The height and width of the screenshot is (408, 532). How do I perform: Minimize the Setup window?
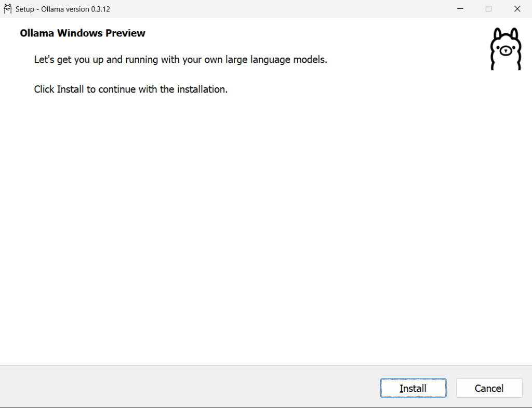coord(460,9)
